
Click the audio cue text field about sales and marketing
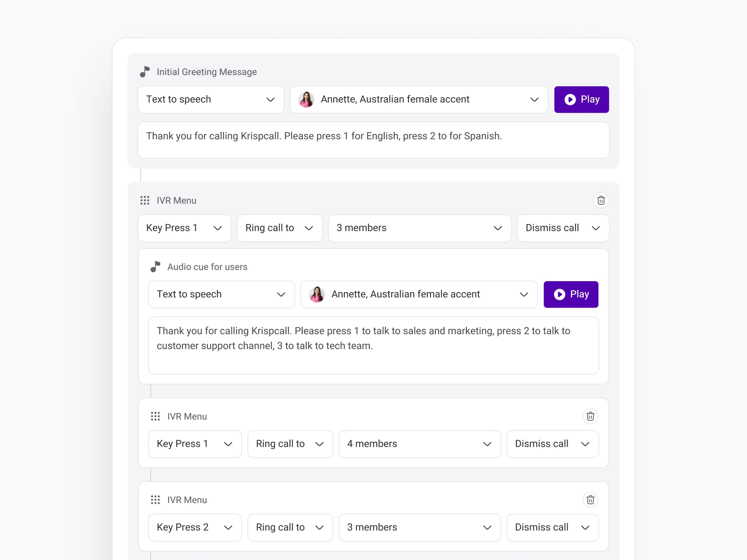373,345
